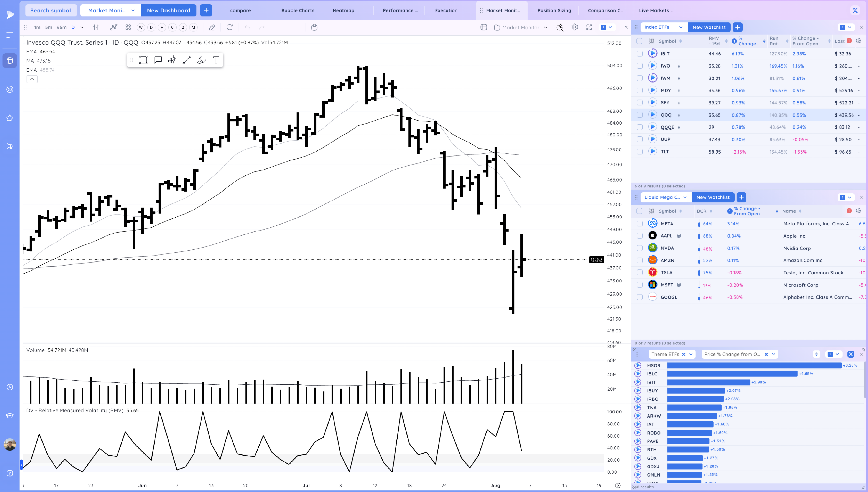Viewport: 868px width, 492px height.
Task: Toggle chart fullscreen mode icon
Action: (x=589, y=27)
